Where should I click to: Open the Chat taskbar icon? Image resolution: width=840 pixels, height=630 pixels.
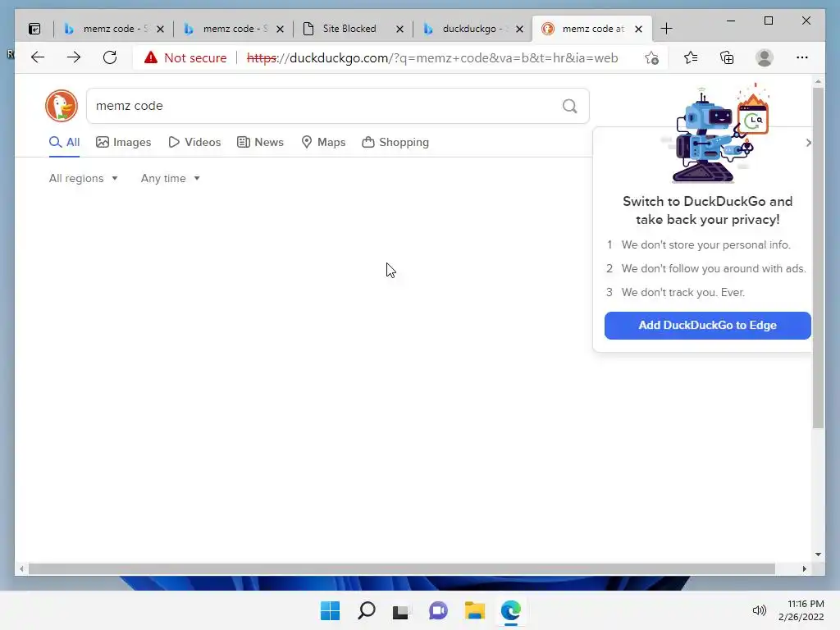pos(438,610)
